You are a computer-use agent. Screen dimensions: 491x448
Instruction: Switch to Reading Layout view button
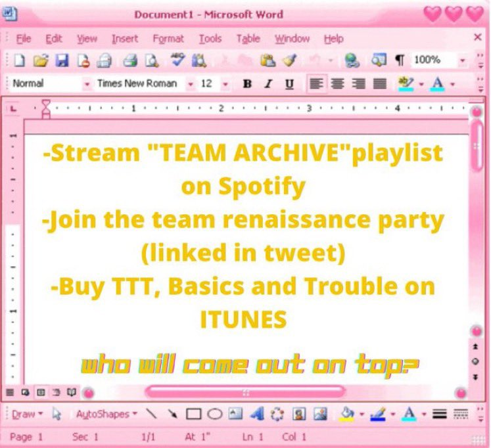(x=72, y=392)
